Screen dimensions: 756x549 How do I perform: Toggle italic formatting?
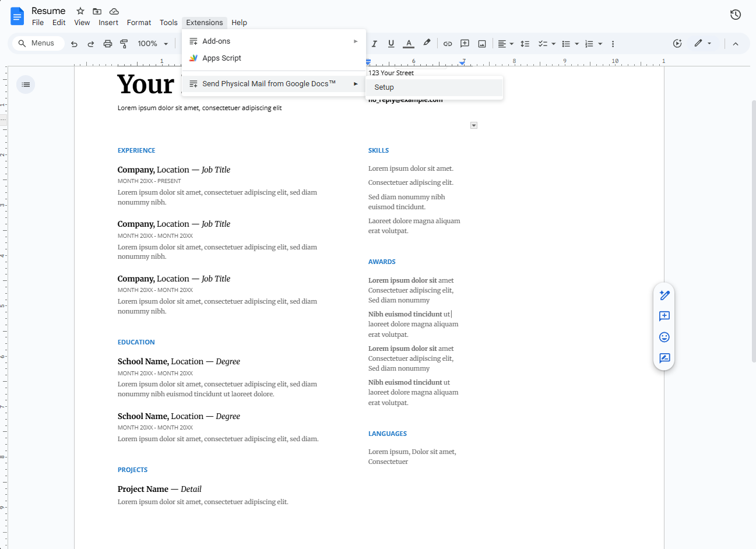374,44
